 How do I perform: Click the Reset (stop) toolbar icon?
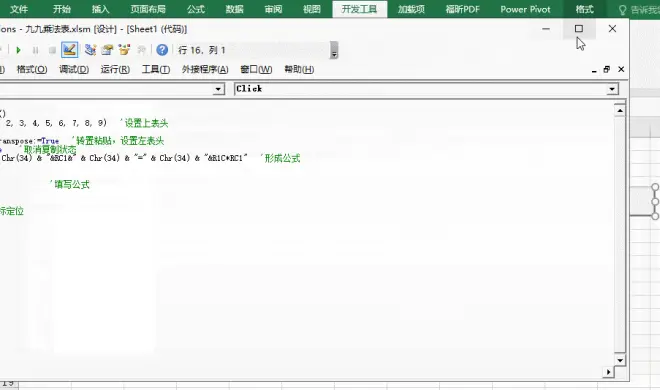click(52, 50)
